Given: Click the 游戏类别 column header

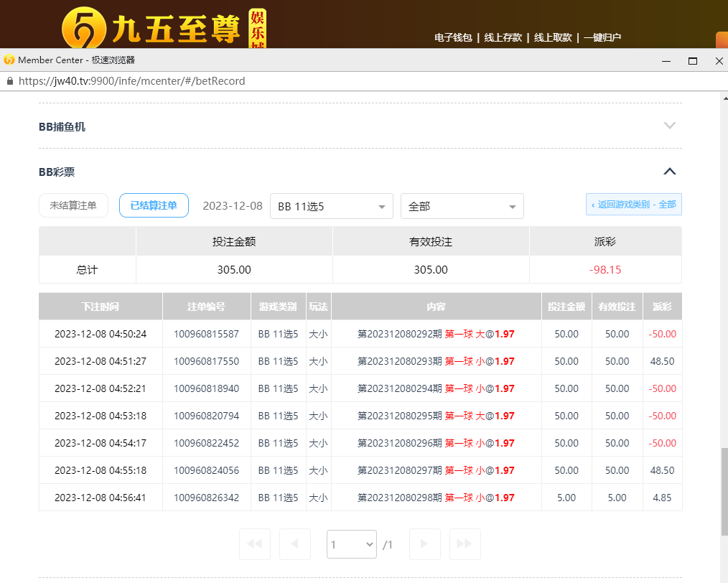Looking at the screenshot, I should (278, 307).
